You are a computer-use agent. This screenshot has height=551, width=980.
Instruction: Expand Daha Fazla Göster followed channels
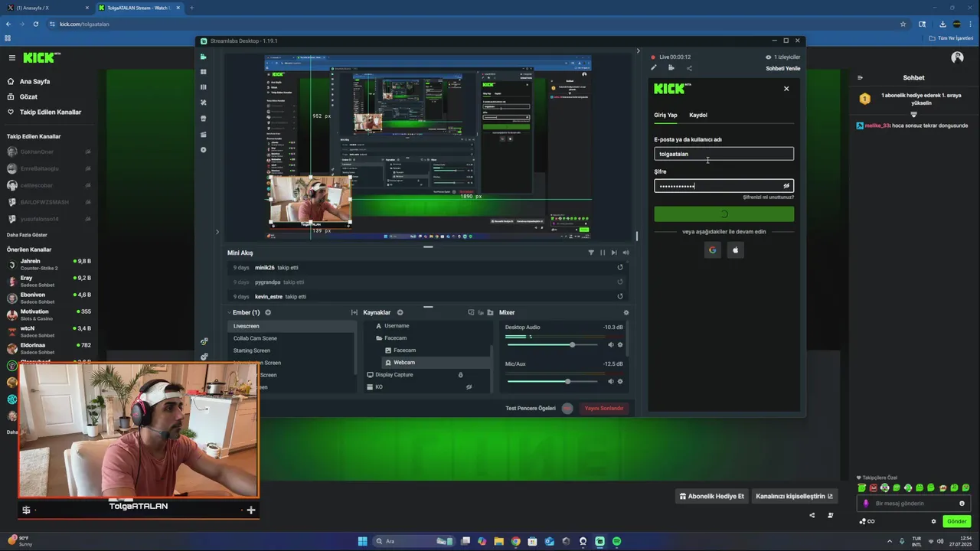coord(27,235)
